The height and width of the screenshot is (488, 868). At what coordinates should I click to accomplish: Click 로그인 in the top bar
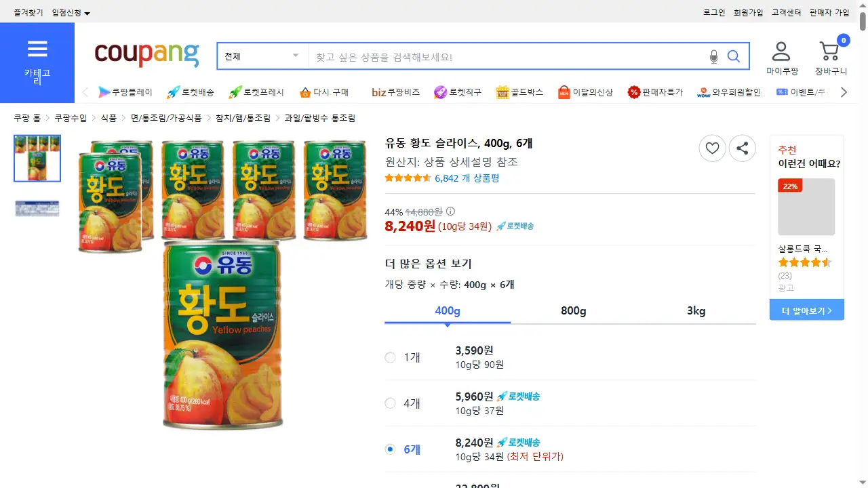[x=714, y=13]
